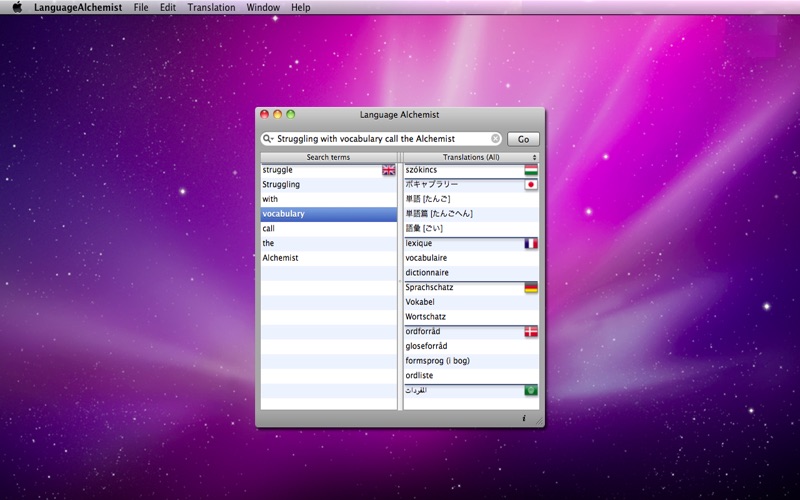Open the Translations (All) language dropdown
The width and height of the screenshot is (800, 500).
[x=471, y=157]
